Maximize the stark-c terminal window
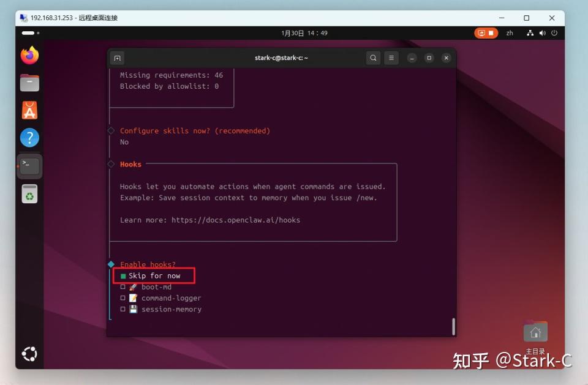 (429, 58)
